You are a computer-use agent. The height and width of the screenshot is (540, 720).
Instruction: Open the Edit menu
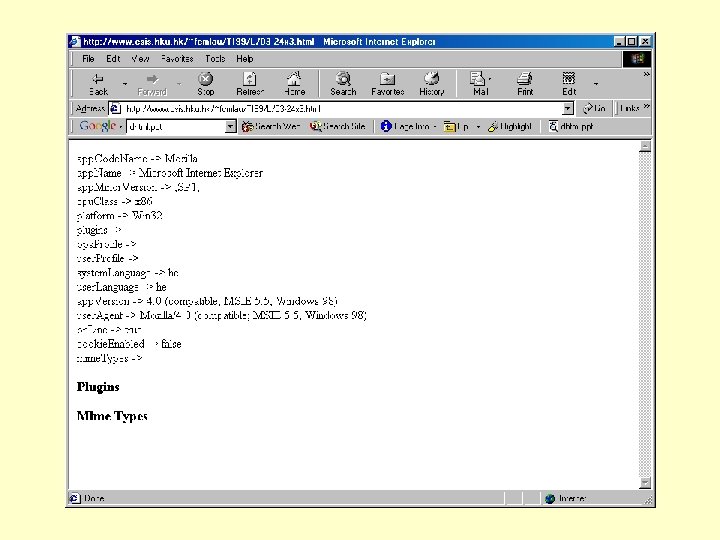[x=113, y=59]
